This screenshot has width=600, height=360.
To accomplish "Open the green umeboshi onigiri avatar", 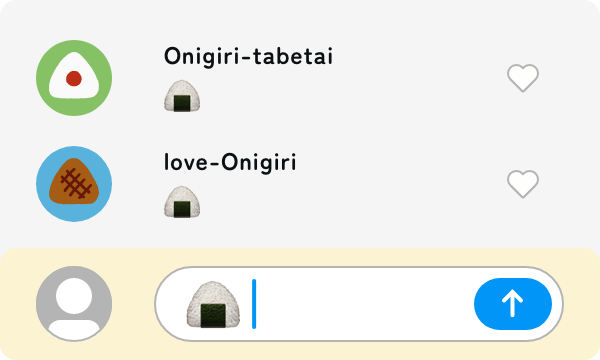I will pos(74,78).
